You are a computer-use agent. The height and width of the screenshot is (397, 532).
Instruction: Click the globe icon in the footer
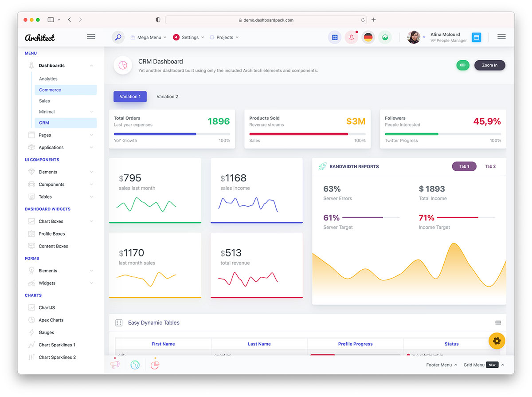click(135, 364)
